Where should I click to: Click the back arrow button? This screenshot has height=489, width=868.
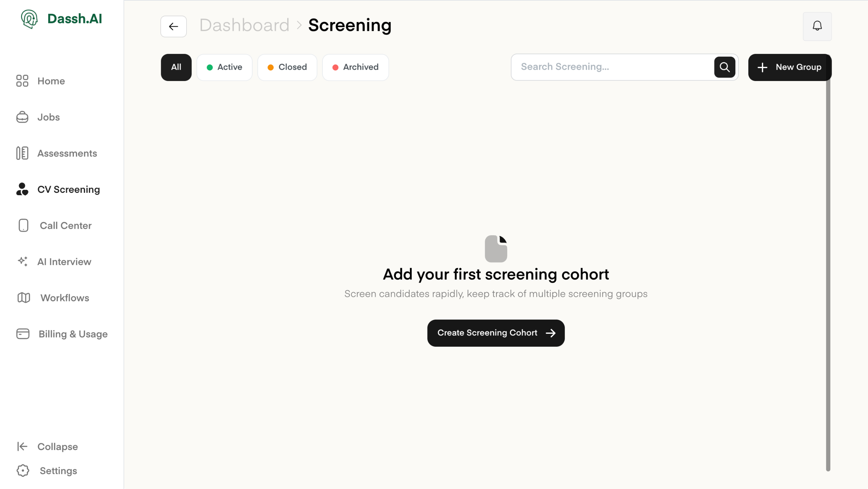tap(173, 26)
